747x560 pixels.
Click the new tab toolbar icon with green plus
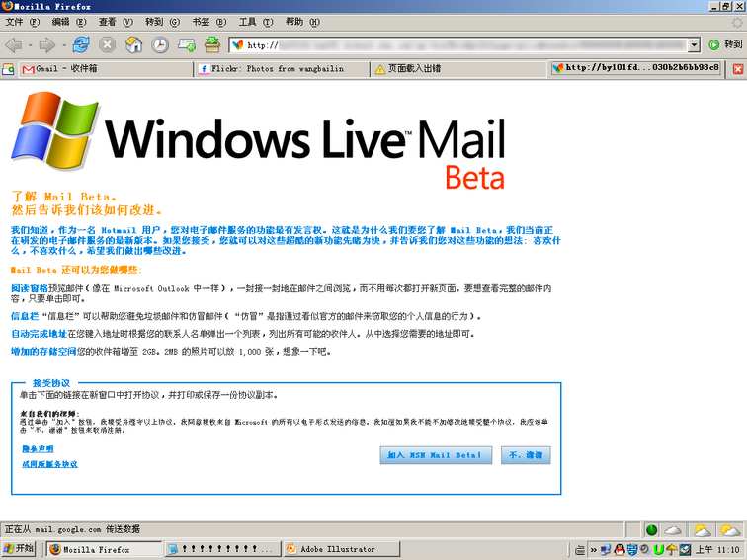pos(187,44)
